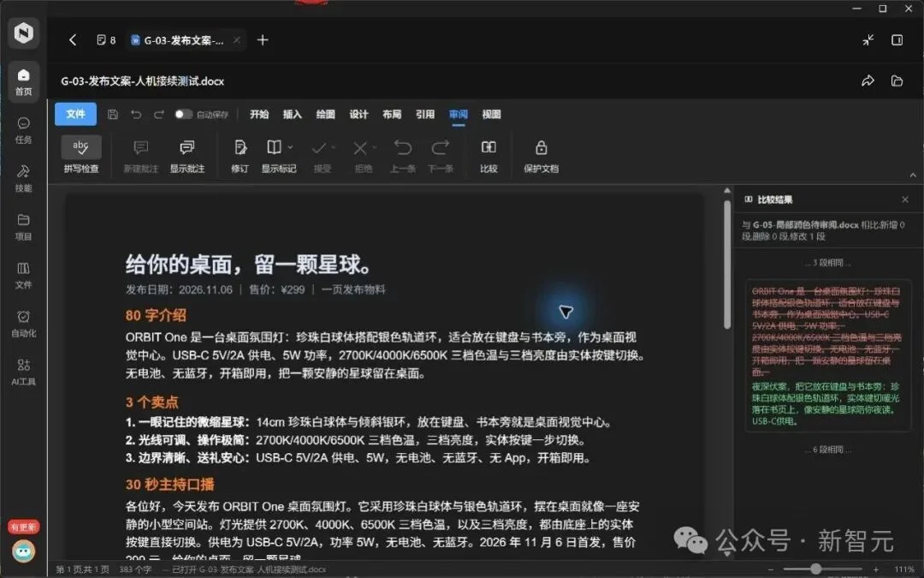Add a new tab with plus icon
This screenshot has width=924, height=578.
pyautogui.click(x=263, y=39)
